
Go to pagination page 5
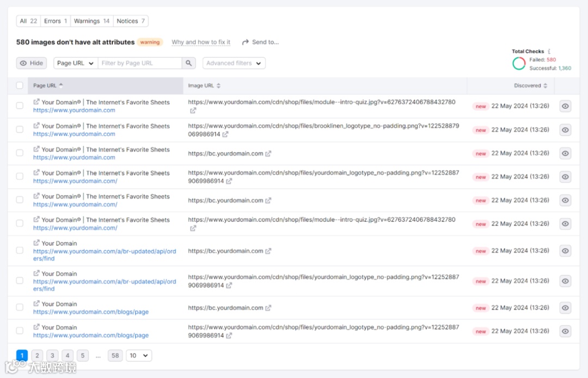tap(83, 356)
